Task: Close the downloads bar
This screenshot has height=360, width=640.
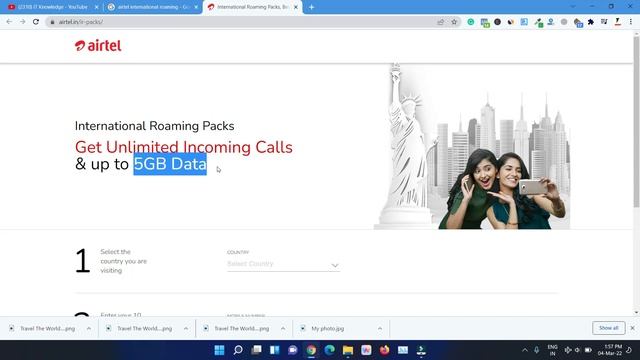Action: click(632, 328)
